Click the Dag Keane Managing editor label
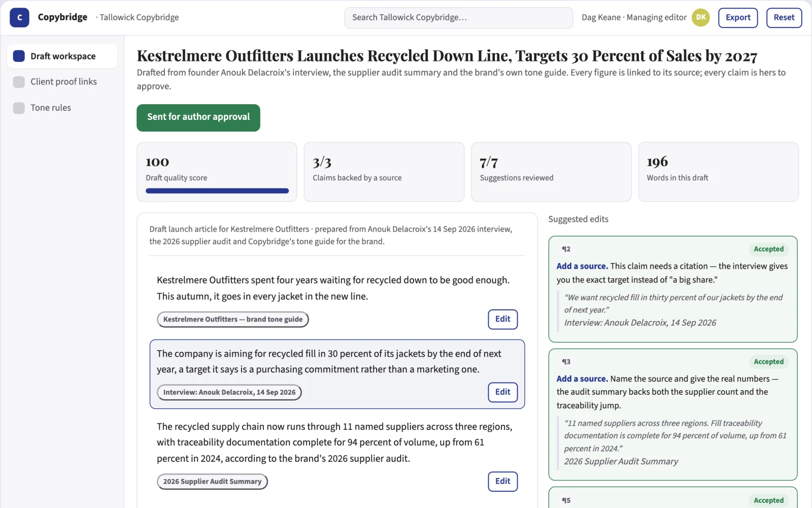The image size is (812, 508). click(634, 18)
